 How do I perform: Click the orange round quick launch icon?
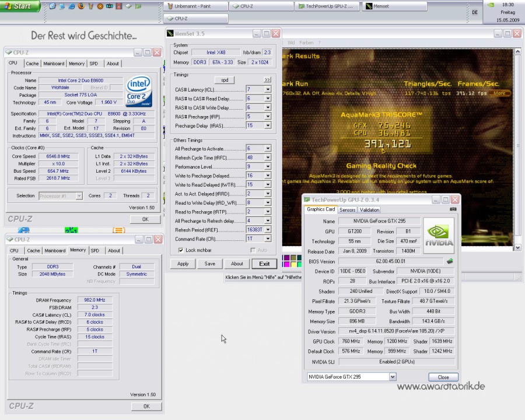(x=100, y=6)
